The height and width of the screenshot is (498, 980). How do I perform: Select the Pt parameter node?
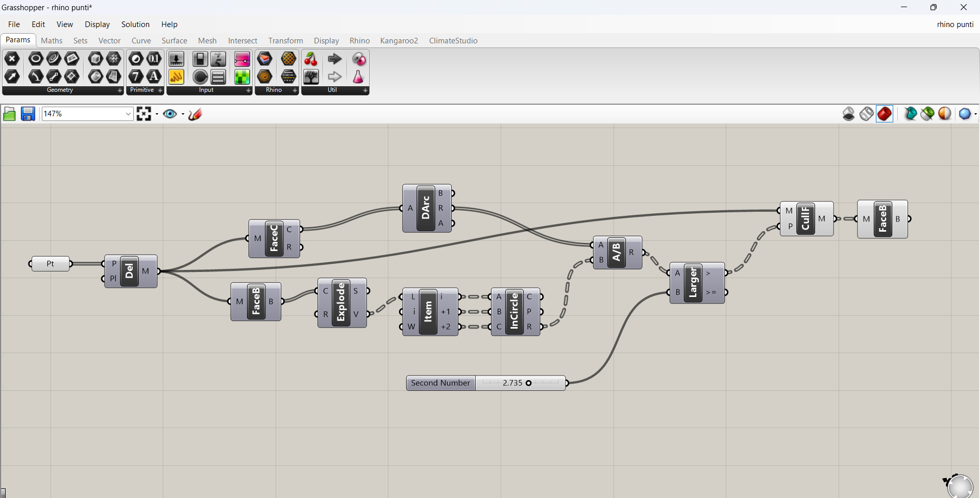click(x=51, y=264)
